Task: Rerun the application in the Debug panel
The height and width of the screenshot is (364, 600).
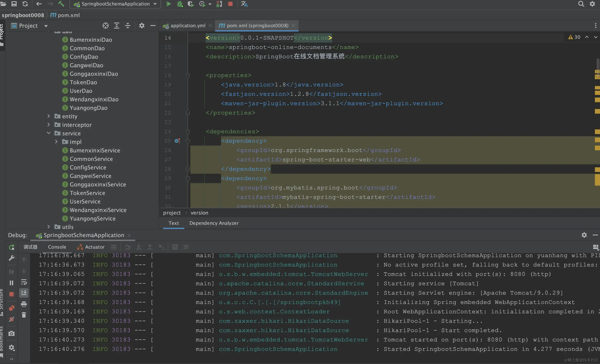Action: point(11,247)
